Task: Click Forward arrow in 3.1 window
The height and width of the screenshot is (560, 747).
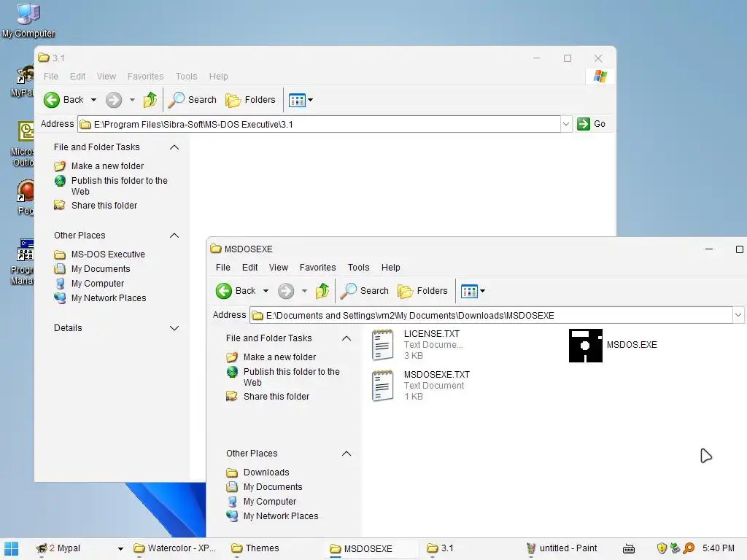Action: 113,100
